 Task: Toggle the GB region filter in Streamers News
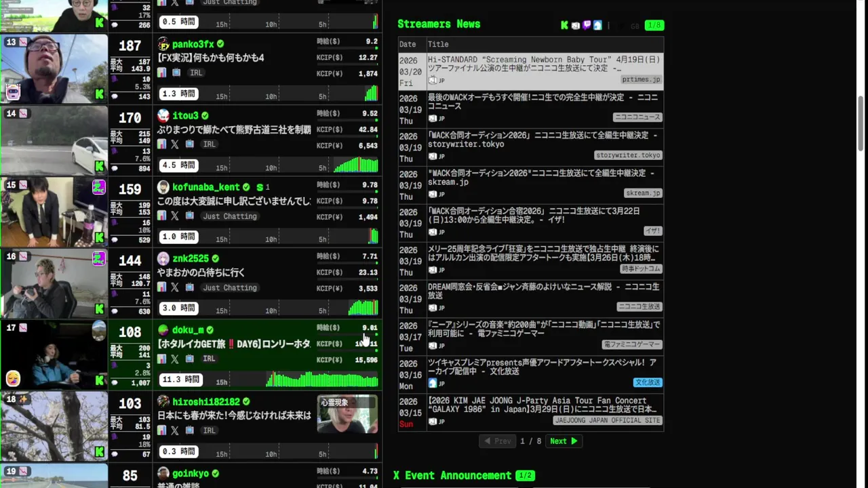click(x=635, y=26)
